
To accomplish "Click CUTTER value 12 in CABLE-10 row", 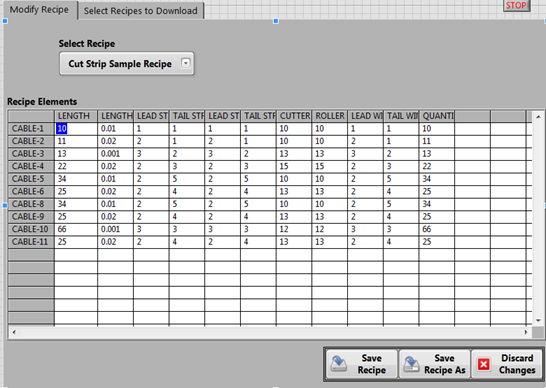I will (294, 229).
